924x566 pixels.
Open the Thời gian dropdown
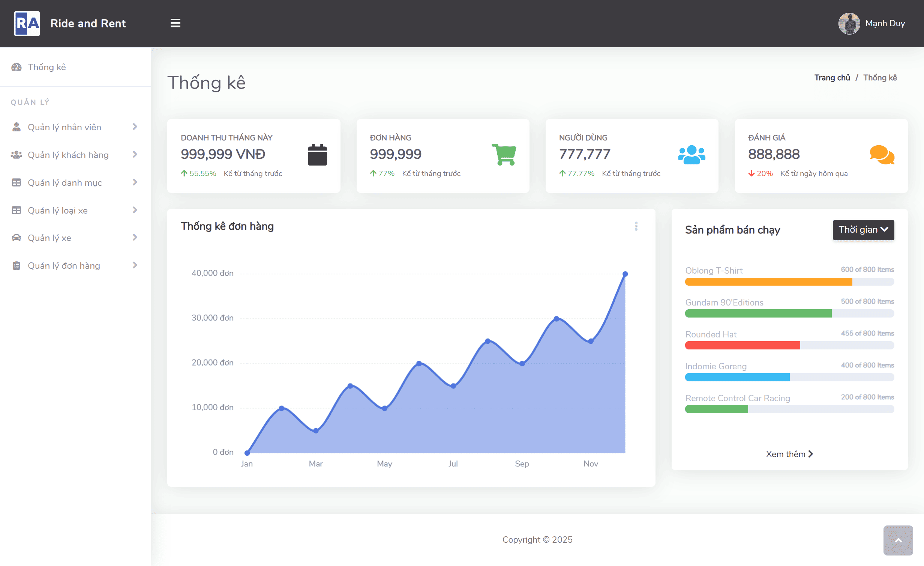click(x=863, y=230)
